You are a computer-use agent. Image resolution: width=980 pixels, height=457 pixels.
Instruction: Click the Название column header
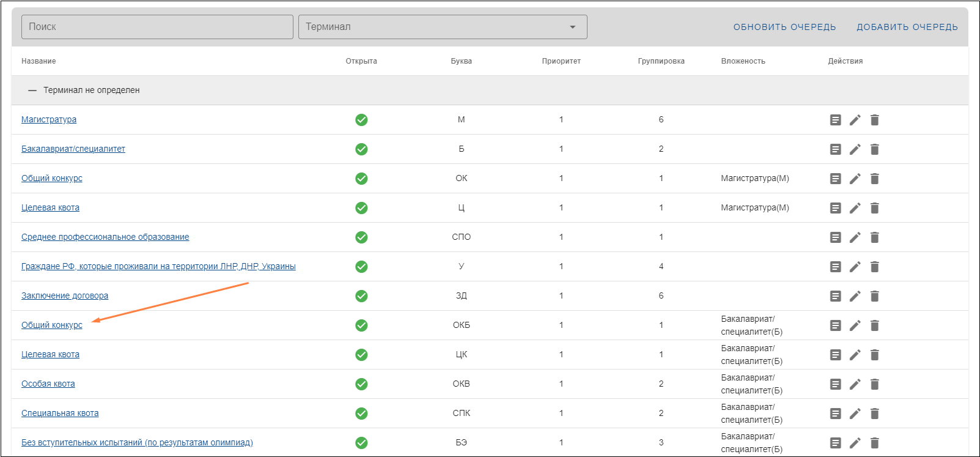click(39, 61)
